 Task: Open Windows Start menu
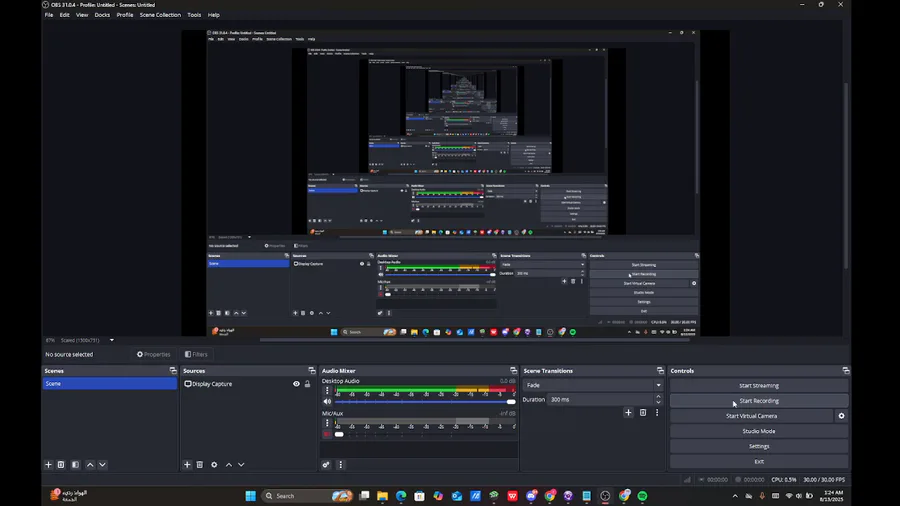coord(251,496)
